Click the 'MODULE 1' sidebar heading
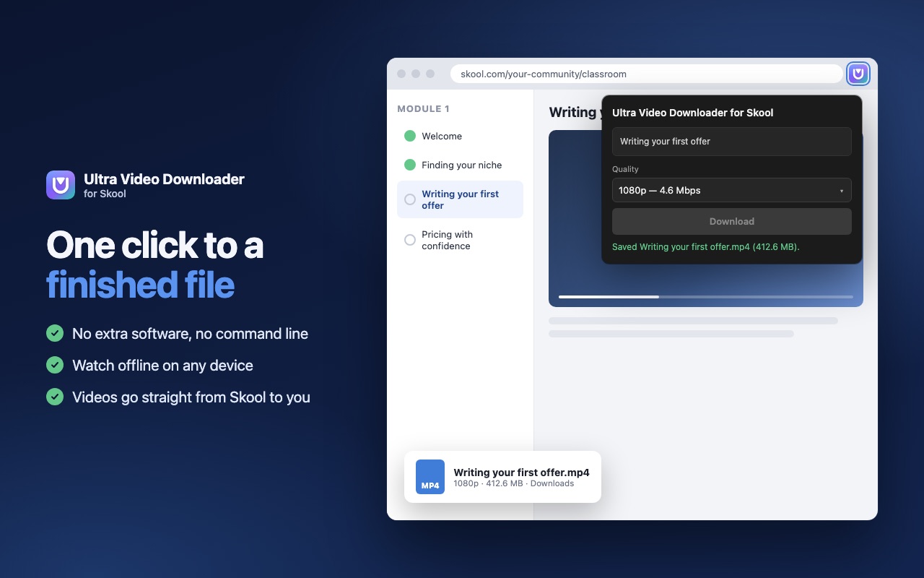This screenshot has height=578, width=924. click(423, 109)
